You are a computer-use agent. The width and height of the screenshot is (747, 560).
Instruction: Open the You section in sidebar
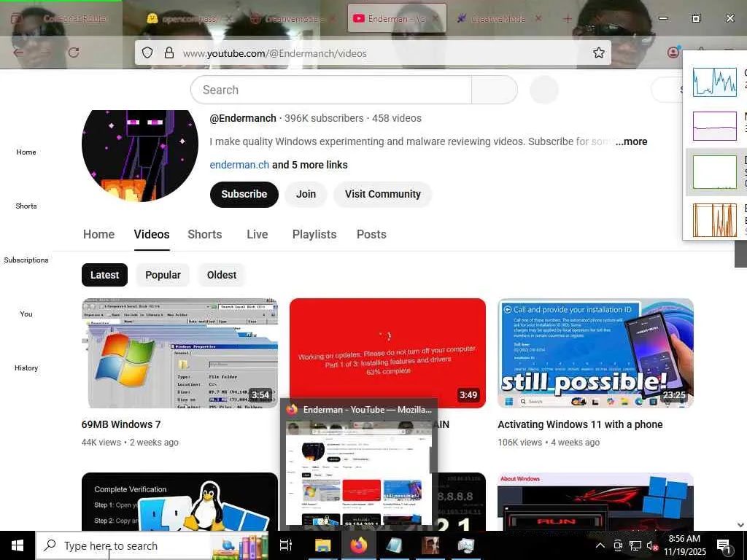(x=26, y=314)
